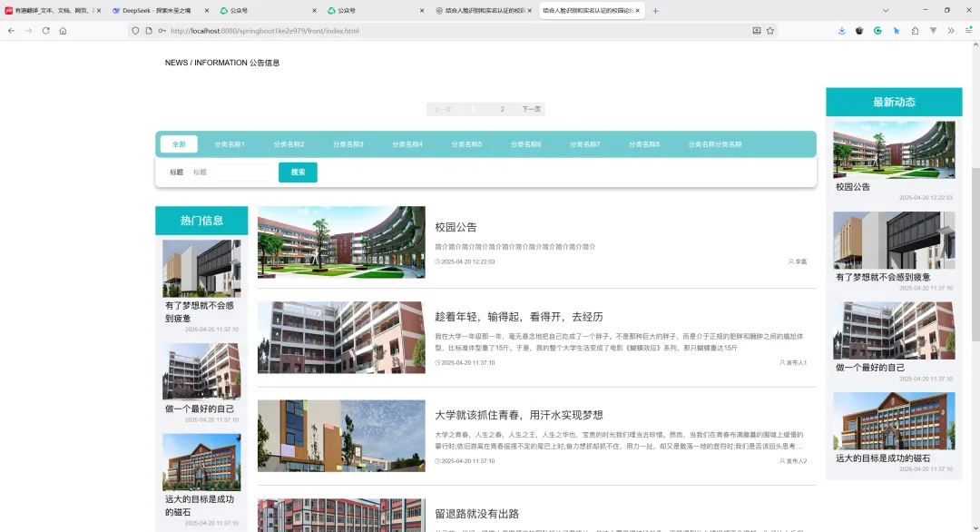Bookmark this page with the star icon
The height and width of the screenshot is (532, 980).
pyautogui.click(x=770, y=31)
